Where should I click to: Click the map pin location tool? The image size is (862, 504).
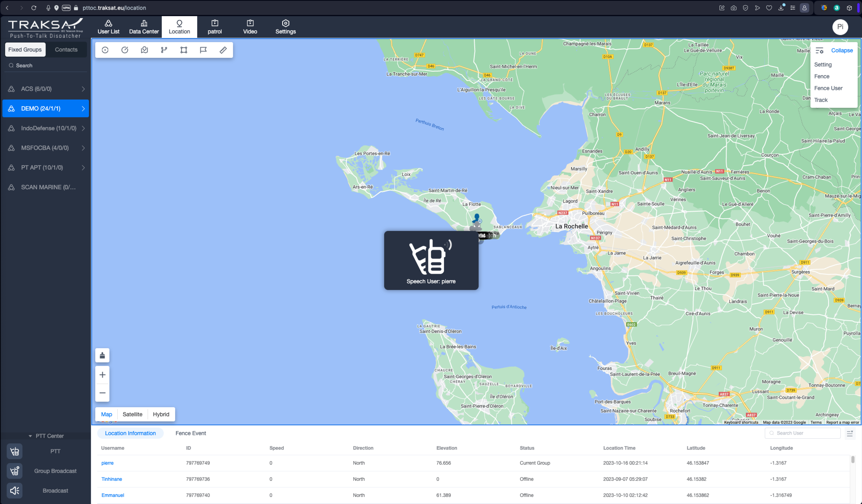click(144, 50)
